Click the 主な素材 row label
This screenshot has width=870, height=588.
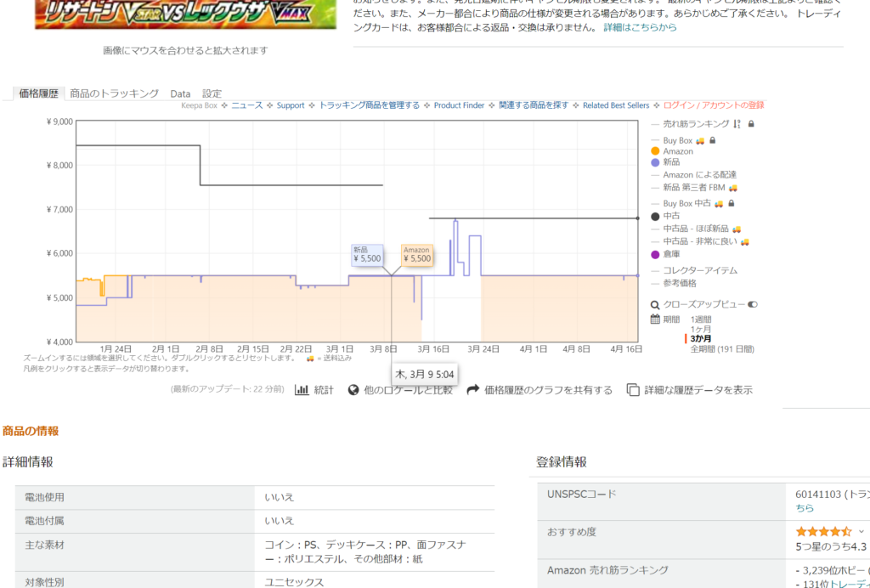click(x=44, y=546)
